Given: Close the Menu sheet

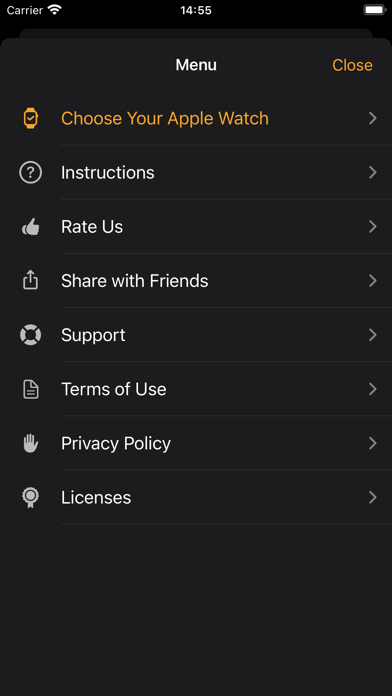Looking at the screenshot, I should 352,65.
